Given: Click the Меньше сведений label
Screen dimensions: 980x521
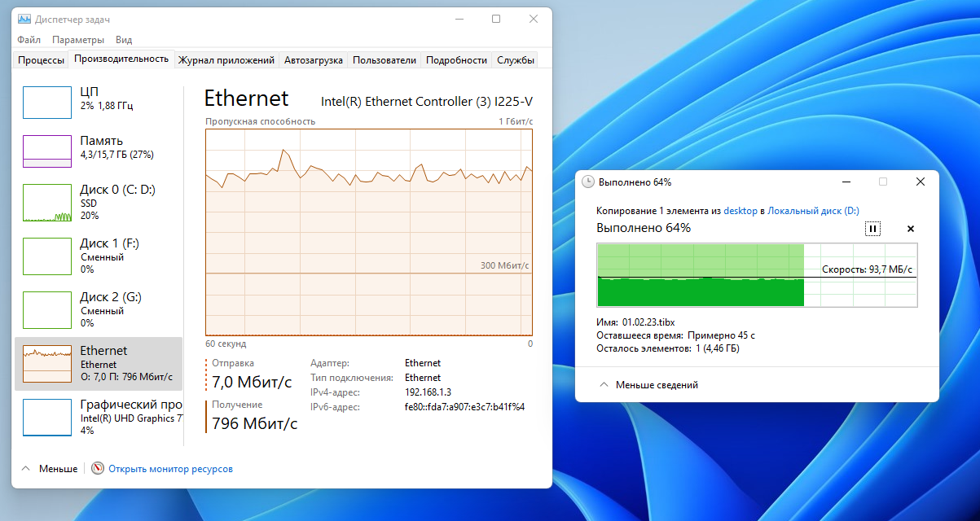Looking at the screenshot, I should point(657,385).
